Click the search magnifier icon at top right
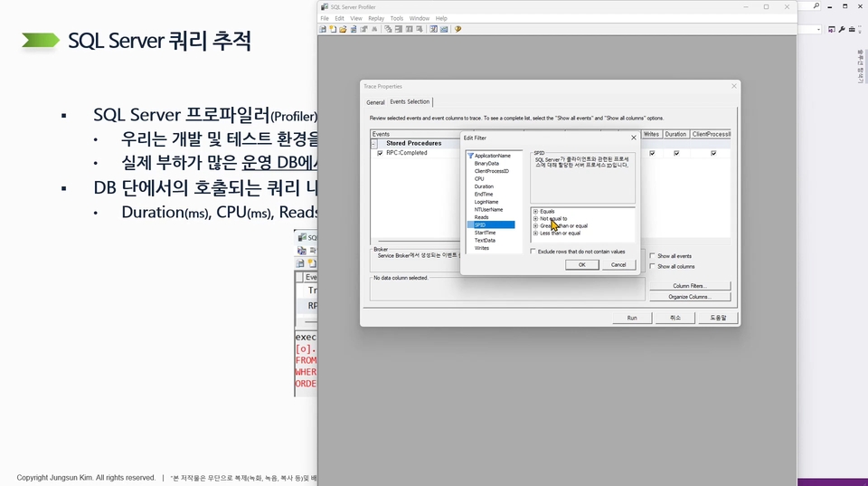Image resolution: width=868 pixels, height=486 pixels. (816, 6)
